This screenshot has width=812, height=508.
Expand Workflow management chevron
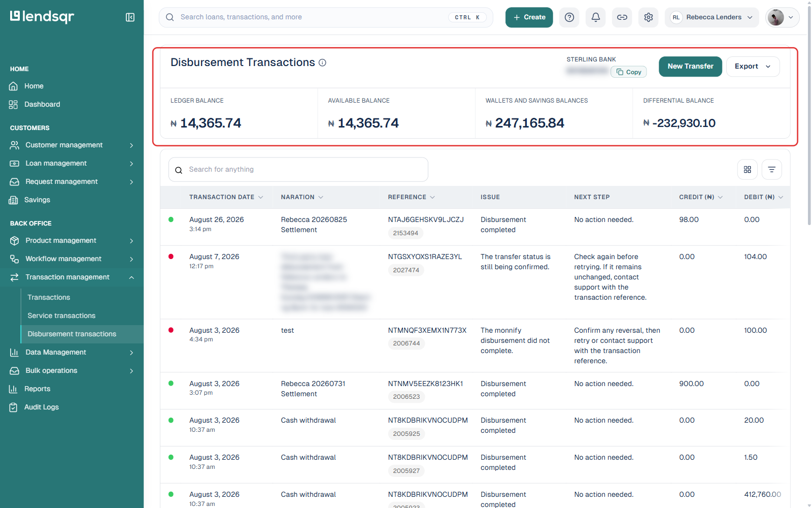(131, 259)
